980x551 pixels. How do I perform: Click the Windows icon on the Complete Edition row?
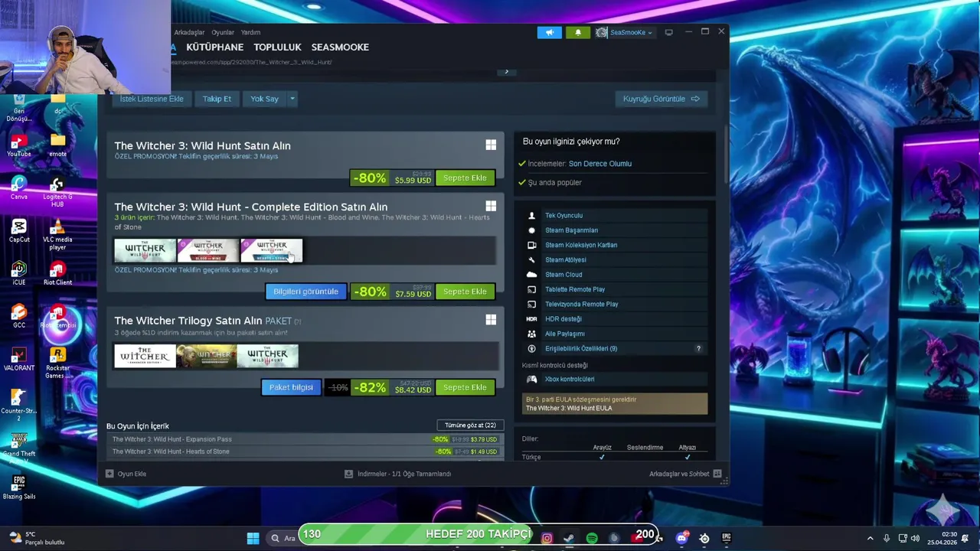pyautogui.click(x=491, y=206)
